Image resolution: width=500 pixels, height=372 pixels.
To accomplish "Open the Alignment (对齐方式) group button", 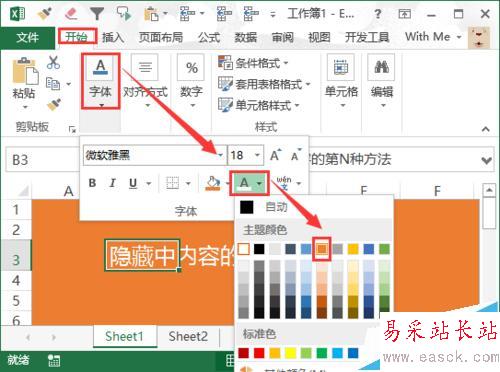I will click(145, 81).
